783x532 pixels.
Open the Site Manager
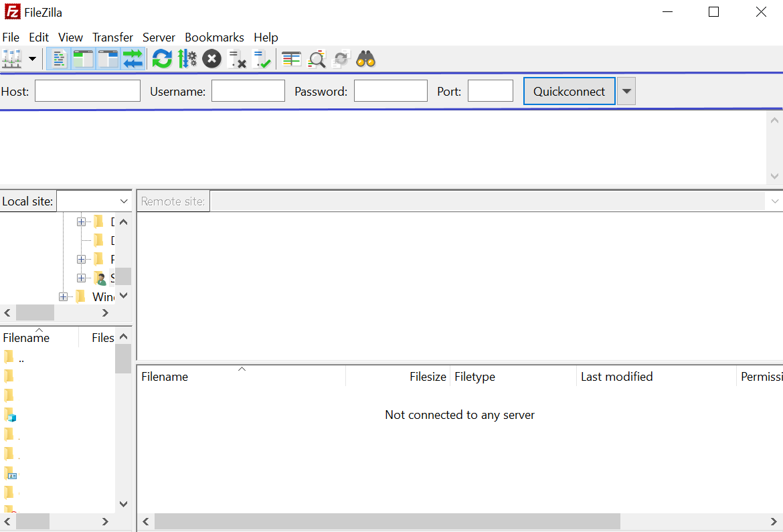[11, 59]
